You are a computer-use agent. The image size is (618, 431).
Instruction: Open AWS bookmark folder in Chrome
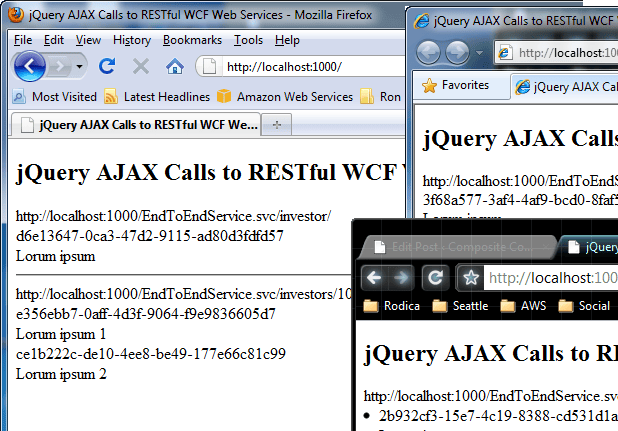point(523,306)
